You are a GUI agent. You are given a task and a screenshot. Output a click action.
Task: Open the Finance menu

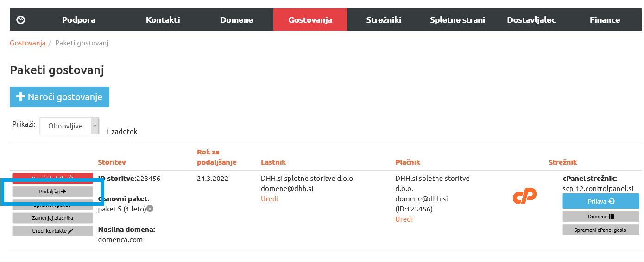pyautogui.click(x=605, y=20)
